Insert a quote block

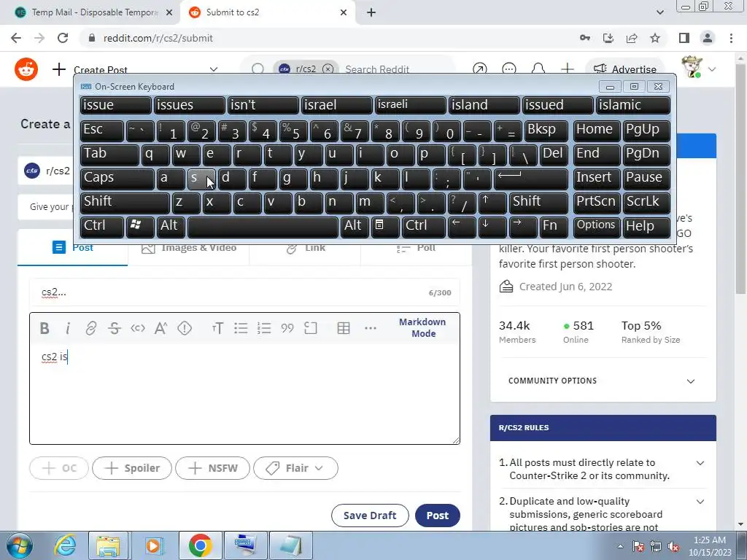[x=287, y=328]
